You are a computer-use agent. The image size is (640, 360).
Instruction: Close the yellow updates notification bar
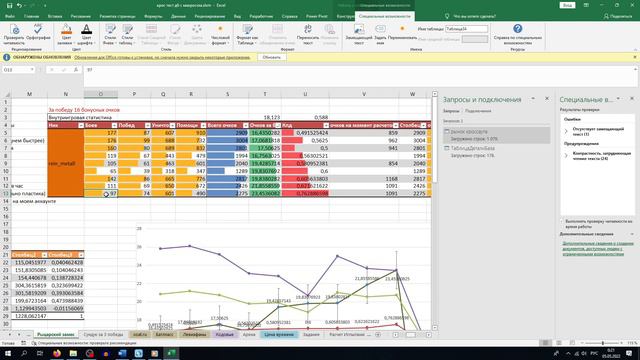pyautogui.click(x=635, y=58)
